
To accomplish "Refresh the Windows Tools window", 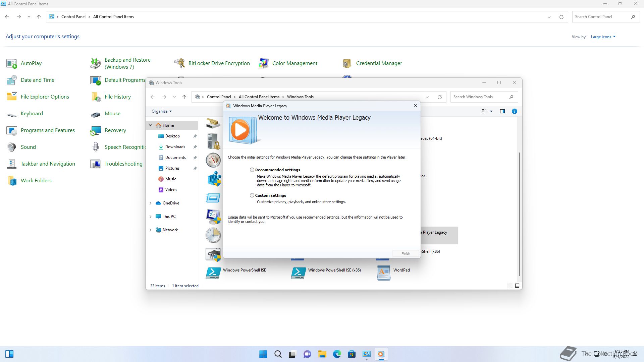I will pos(439,97).
